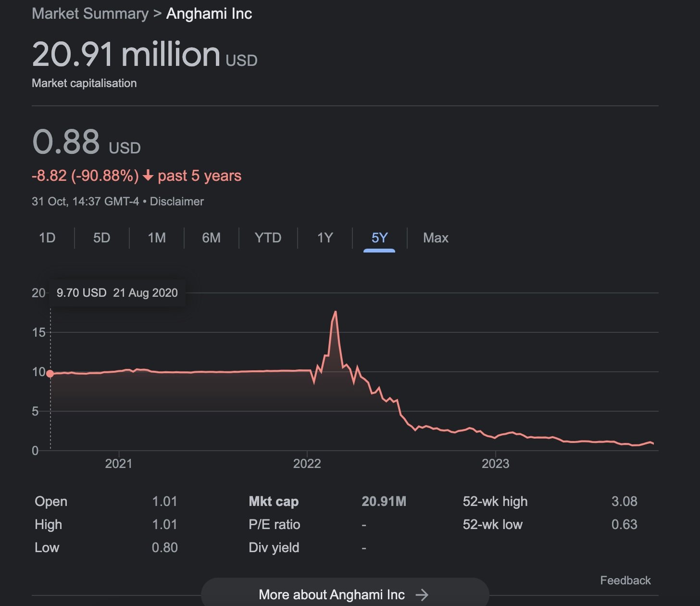Click the Disclaimer link

[x=177, y=202]
